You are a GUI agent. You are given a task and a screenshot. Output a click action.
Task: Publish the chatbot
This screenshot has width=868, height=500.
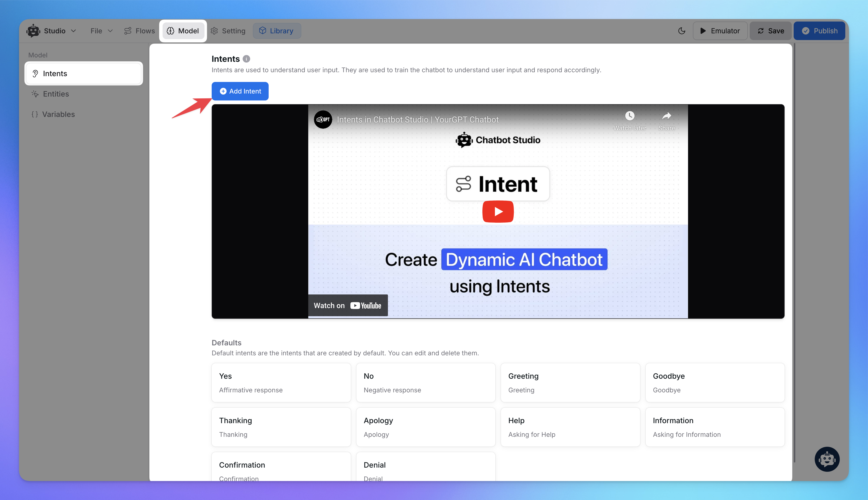(x=819, y=31)
